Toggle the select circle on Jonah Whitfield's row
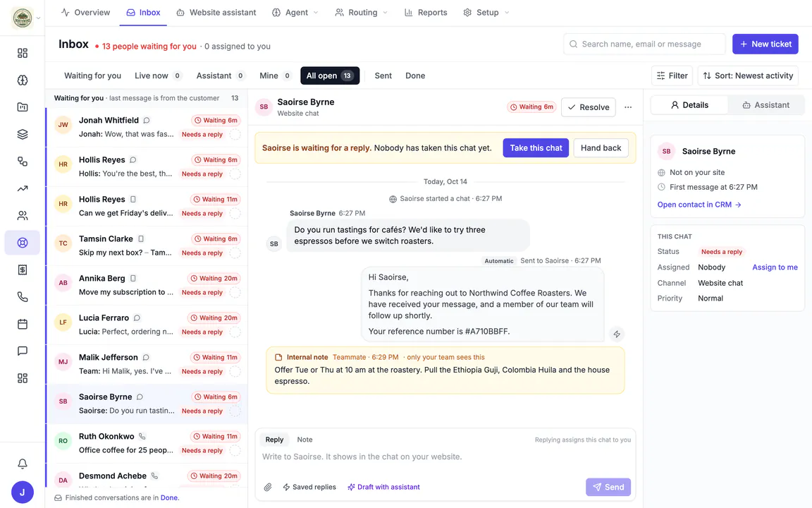The height and width of the screenshot is (508, 812). coord(235,134)
